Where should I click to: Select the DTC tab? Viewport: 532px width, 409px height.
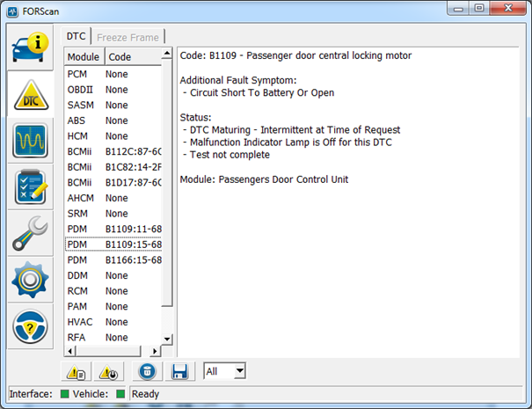(77, 37)
